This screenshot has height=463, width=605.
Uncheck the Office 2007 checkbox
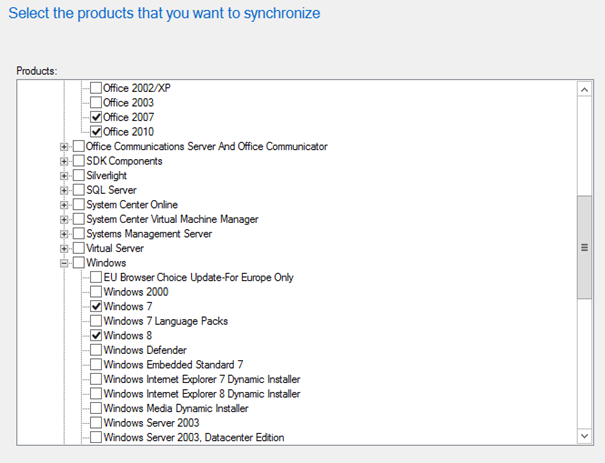click(96, 117)
